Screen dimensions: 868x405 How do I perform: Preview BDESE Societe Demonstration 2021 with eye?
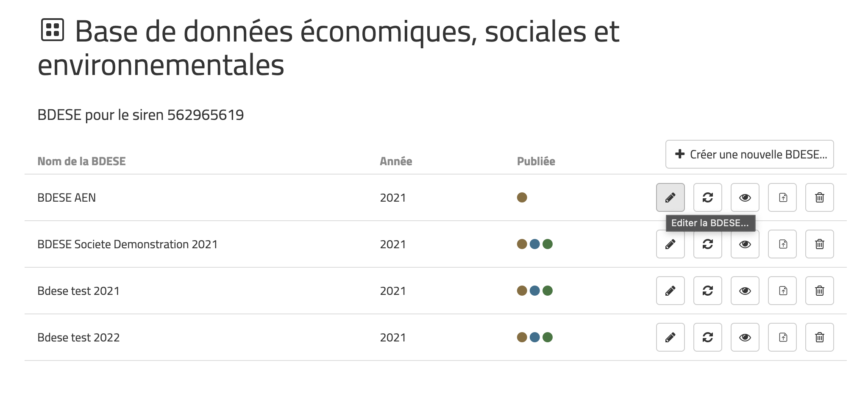(745, 244)
